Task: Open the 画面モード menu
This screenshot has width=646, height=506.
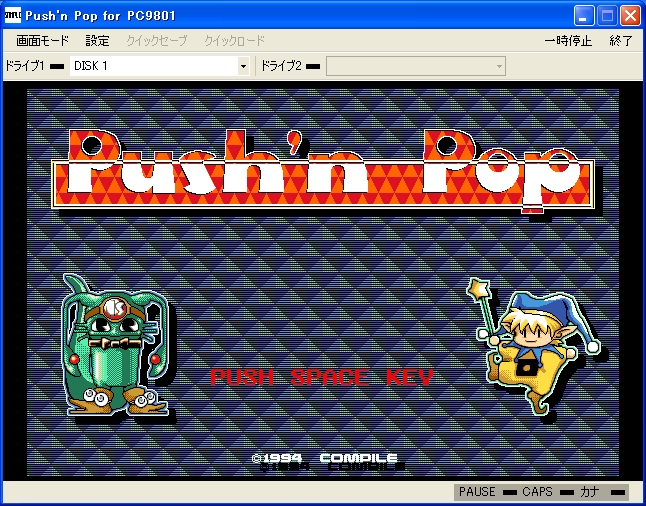Action: [x=42, y=41]
